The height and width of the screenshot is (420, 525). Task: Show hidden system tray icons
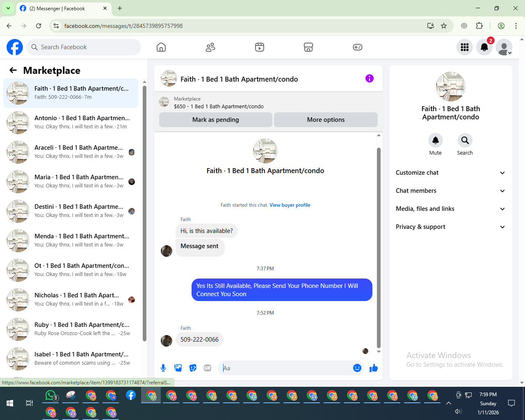449,403
